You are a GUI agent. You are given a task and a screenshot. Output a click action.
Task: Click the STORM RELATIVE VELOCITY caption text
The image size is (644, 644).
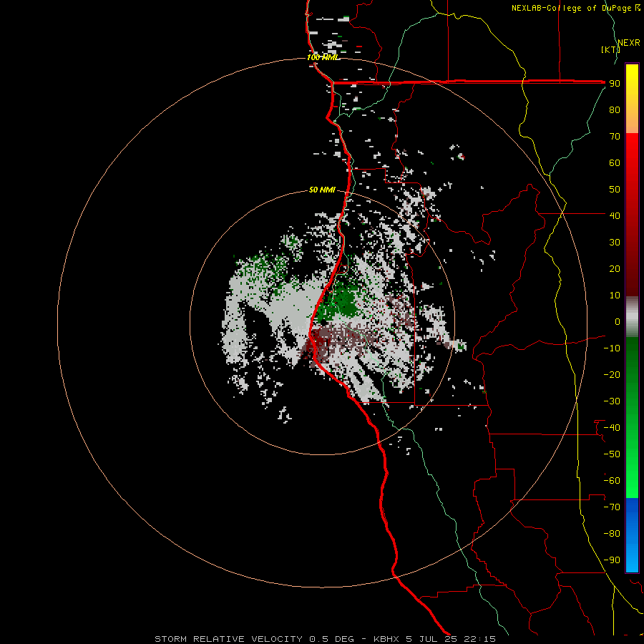(x=229, y=639)
